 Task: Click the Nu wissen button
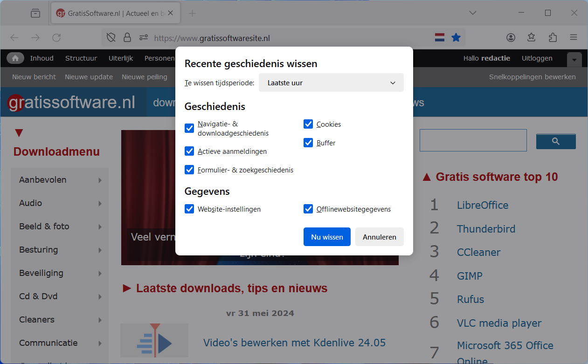tap(327, 237)
